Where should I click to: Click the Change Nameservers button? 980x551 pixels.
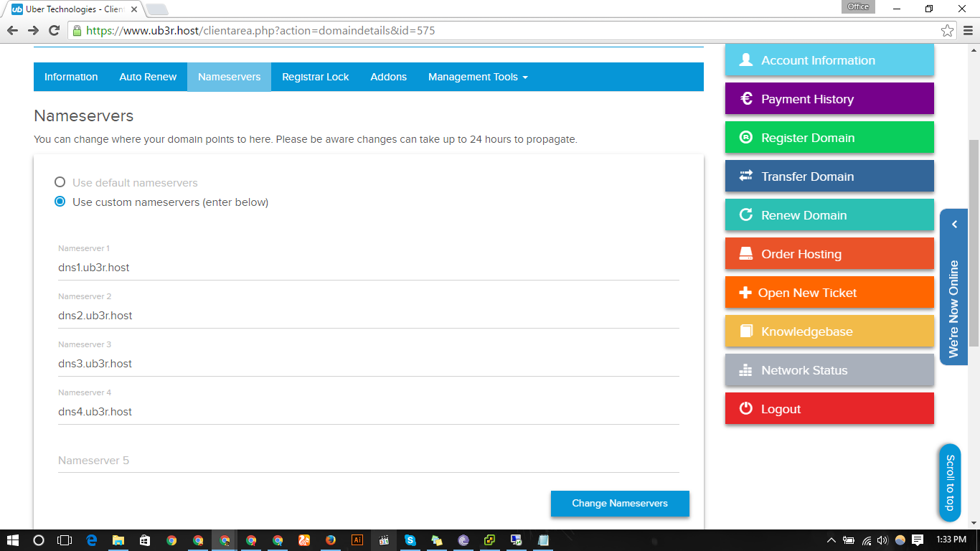[620, 504]
